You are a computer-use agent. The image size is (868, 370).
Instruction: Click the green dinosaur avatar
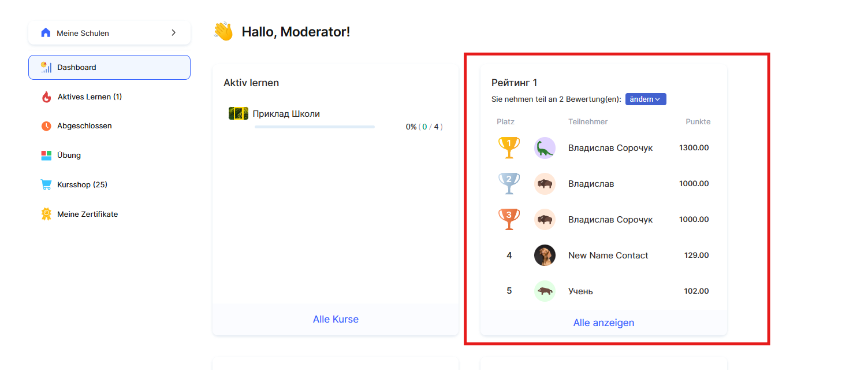[545, 148]
